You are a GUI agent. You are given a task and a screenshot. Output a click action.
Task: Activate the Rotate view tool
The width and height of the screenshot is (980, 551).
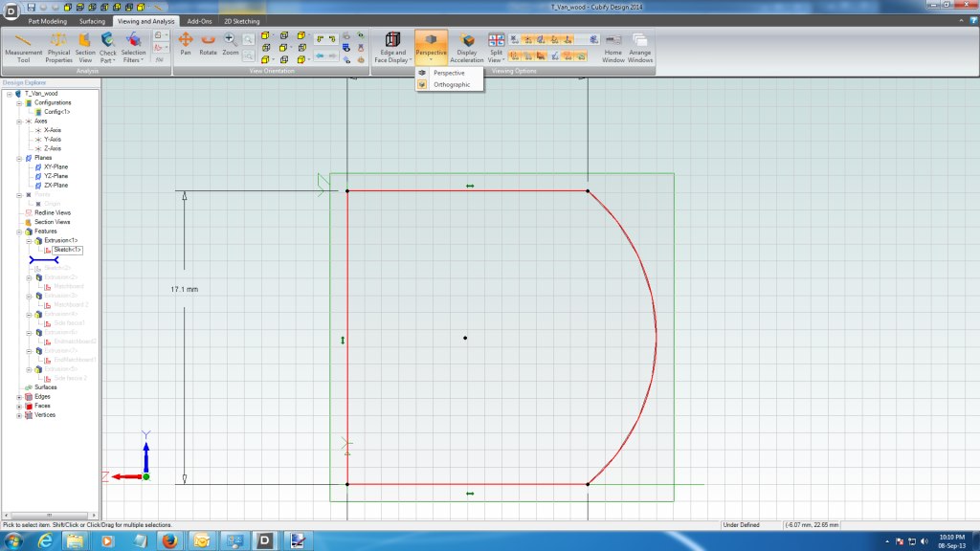tap(208, 45)
